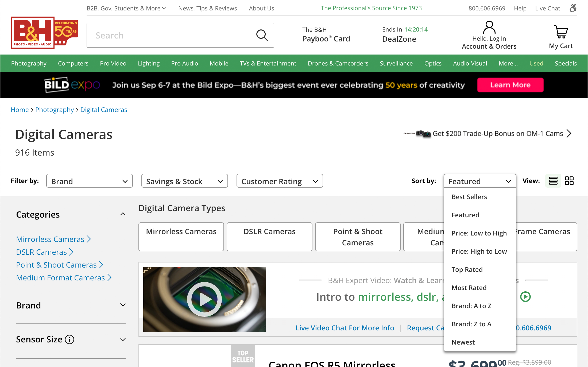Open My Cart via the cart icon
588x367 pixels.
tap(560, 32)
